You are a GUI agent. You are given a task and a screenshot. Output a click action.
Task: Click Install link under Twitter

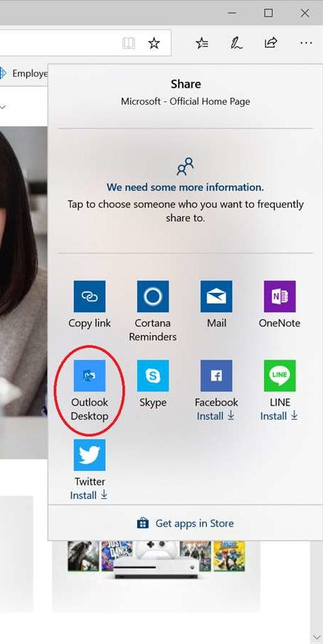[x=89, y=495]
